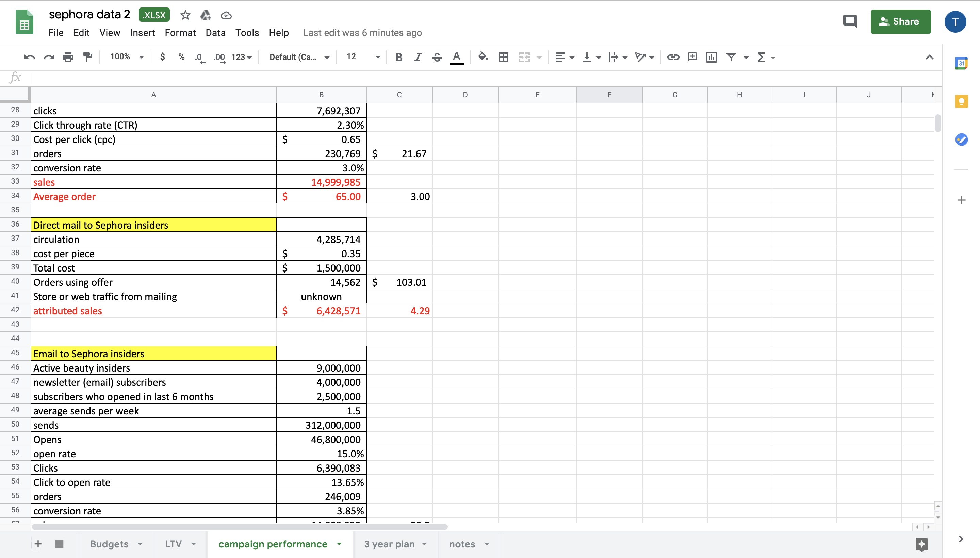
Task: Insert a comment
Action: click(x=692, y=57)
